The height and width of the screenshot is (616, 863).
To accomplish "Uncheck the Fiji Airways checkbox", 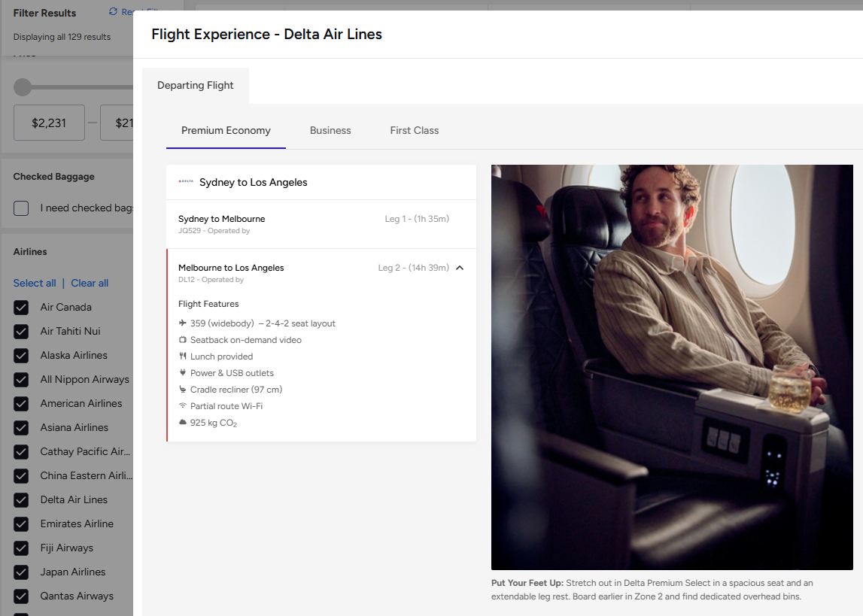I will [21, 548].
